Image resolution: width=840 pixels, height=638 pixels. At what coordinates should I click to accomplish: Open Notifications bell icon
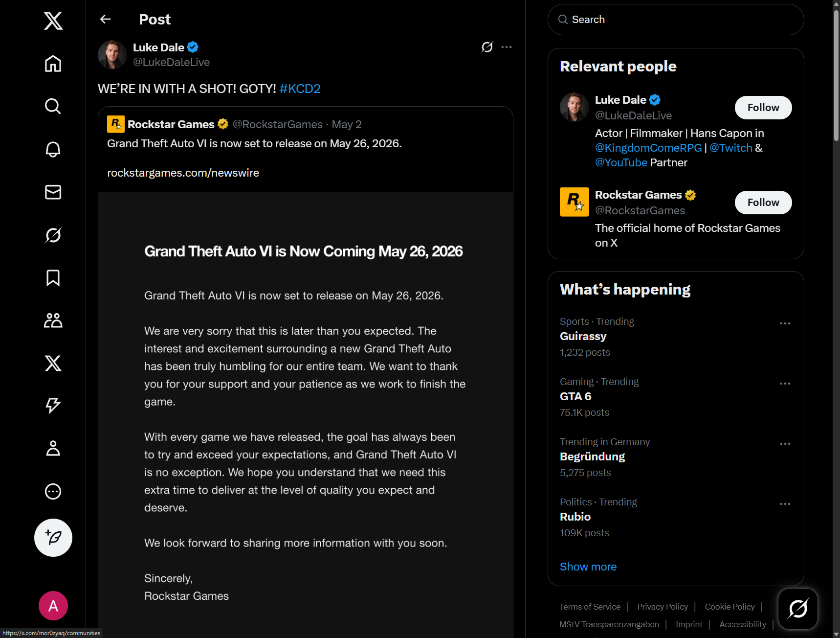pos(53,149)
